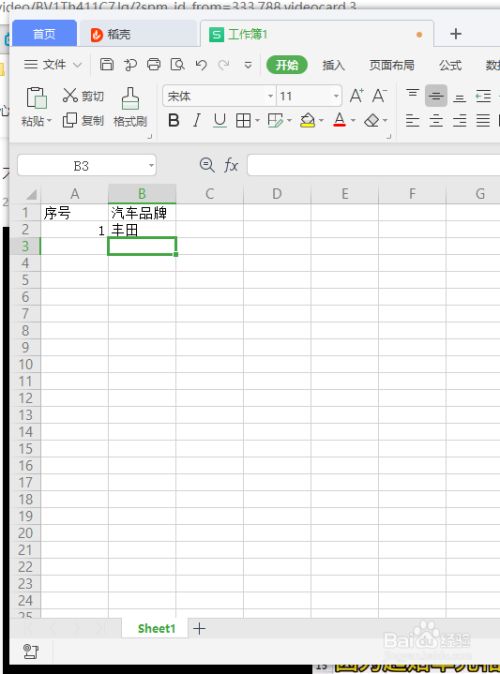This screenshot has width=500, height=674.
Task: Open the font name 宋体 dropdown
Action: point(270,96)
